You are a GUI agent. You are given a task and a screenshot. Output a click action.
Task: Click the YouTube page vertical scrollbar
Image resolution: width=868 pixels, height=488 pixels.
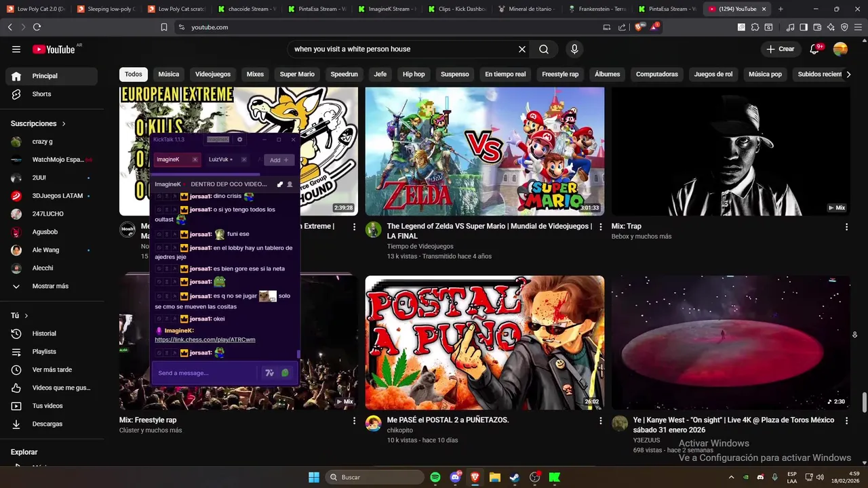pos(865,401)
